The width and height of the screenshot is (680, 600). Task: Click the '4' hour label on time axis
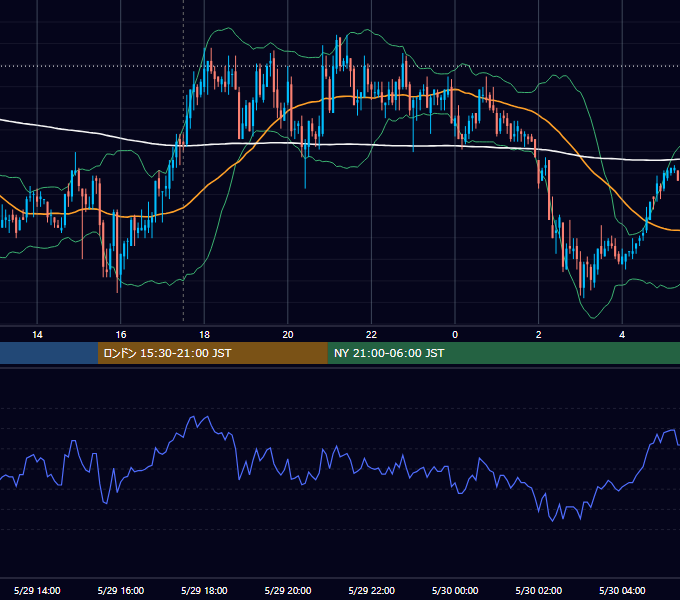pos(622,335)
